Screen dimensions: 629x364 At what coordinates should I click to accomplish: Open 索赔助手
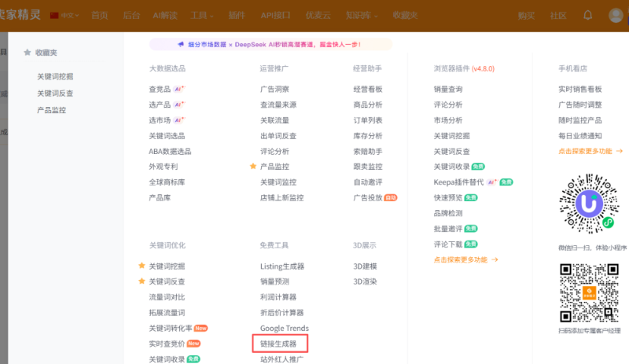click(x=368, y=151)
